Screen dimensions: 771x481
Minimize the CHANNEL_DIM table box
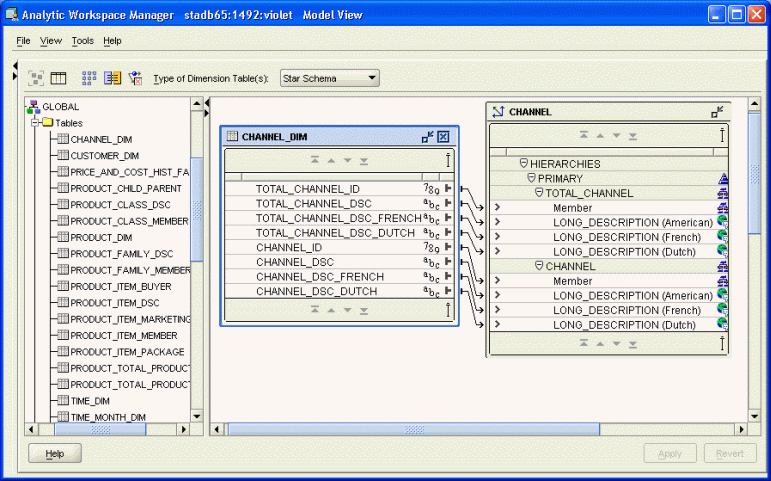[427, 136]
